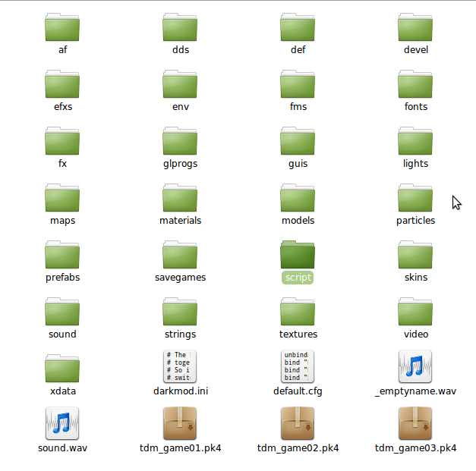Select the glprogs folder icon

[x=180, y=140]
